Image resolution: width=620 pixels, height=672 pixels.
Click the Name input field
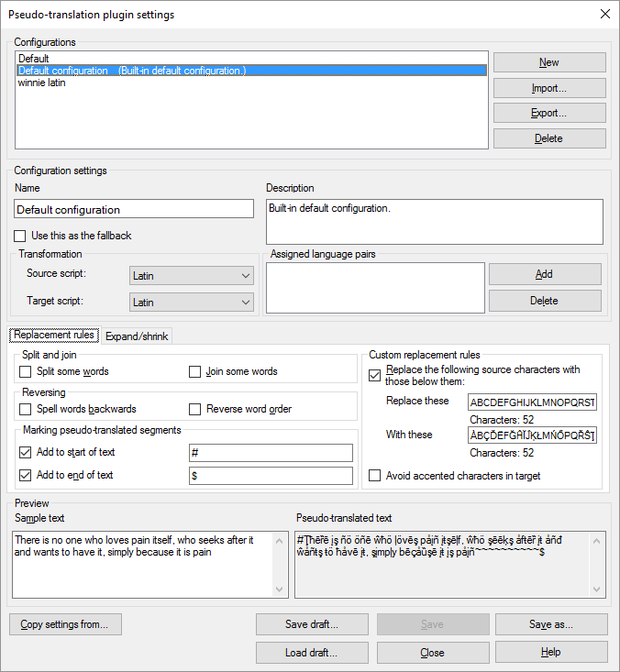[134, 209]
